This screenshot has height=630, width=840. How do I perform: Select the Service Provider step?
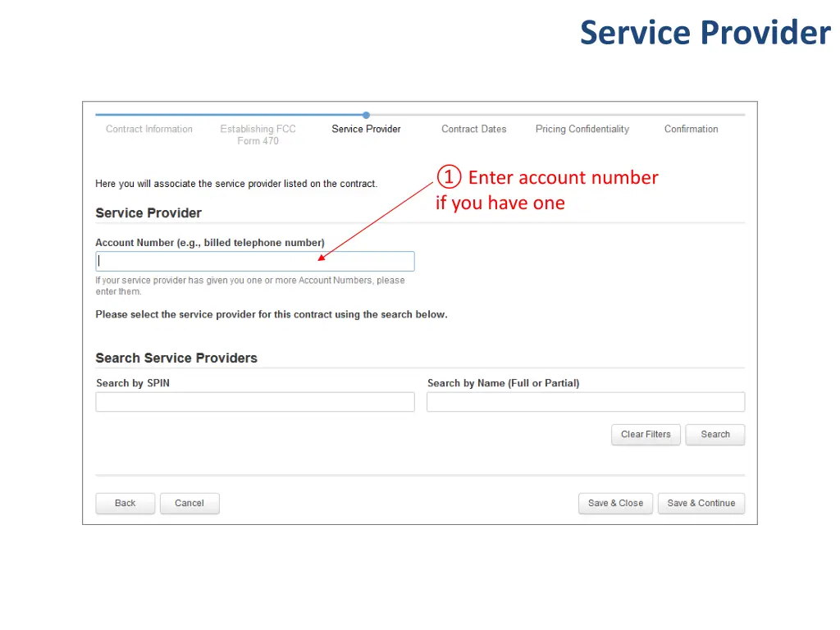(x=366, y=129)
